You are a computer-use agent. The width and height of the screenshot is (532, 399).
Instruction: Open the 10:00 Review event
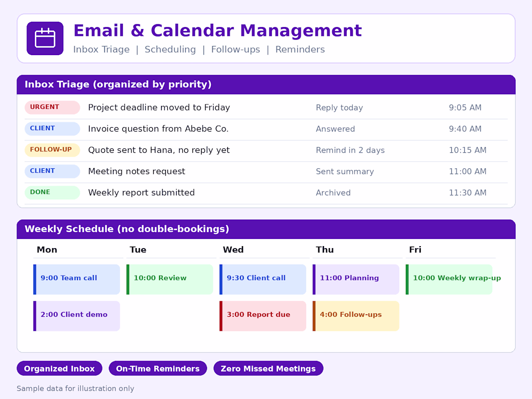pyautogui.click(x=170, y=280)
